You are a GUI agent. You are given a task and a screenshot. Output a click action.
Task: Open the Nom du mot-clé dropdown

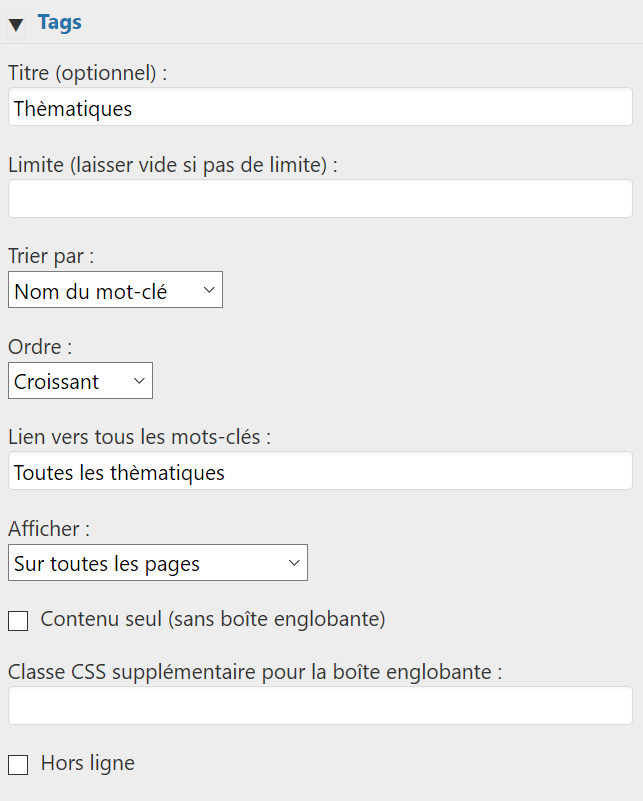pos(115,291)
